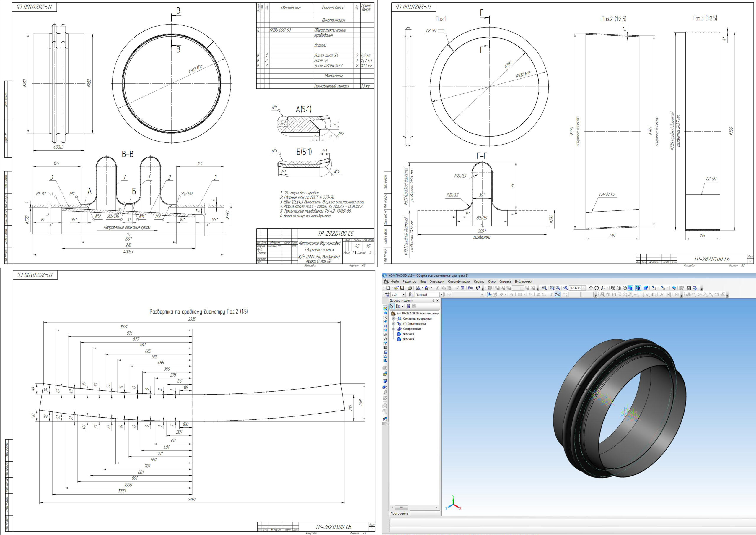Click the Open file folder icon
The height and width of the screenshot is (535, 756).
[397, 288]
